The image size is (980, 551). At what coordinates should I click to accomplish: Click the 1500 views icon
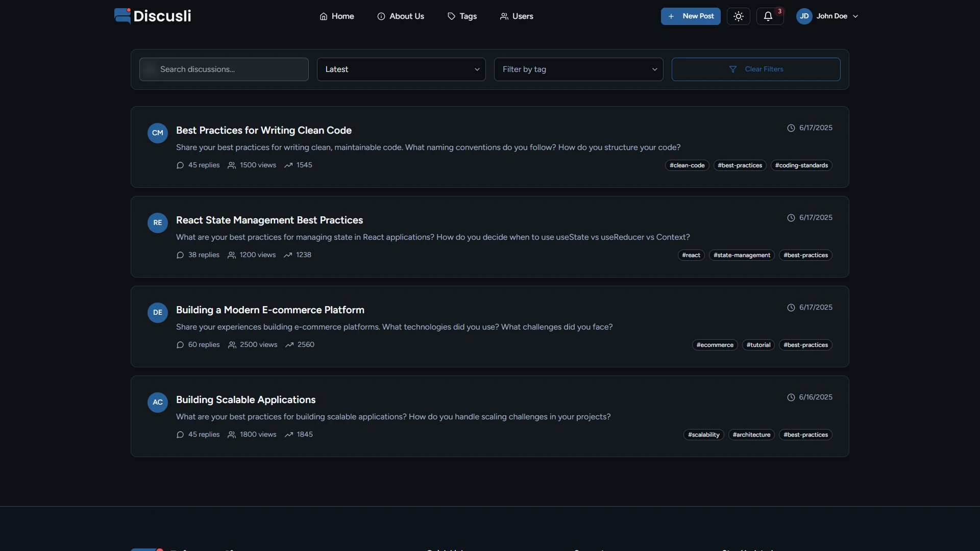pos(232,165)
